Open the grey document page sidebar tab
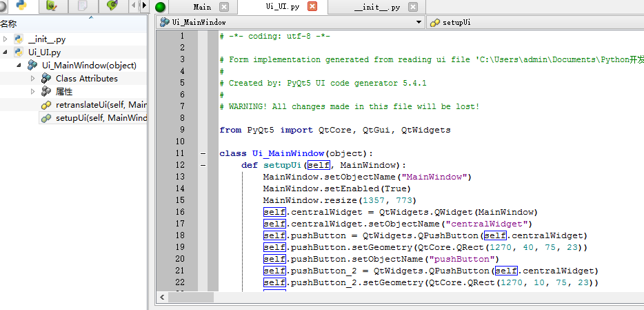 point(82,6)
